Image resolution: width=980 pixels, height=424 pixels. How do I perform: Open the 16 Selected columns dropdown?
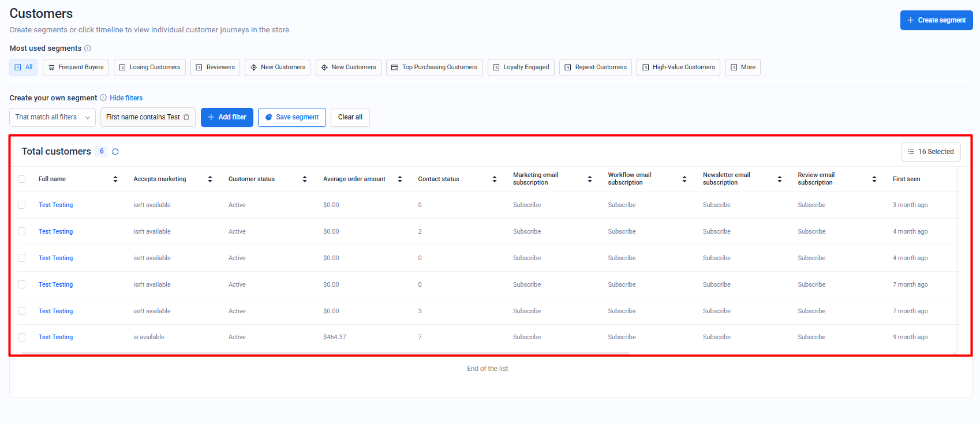tap(930, 152)
